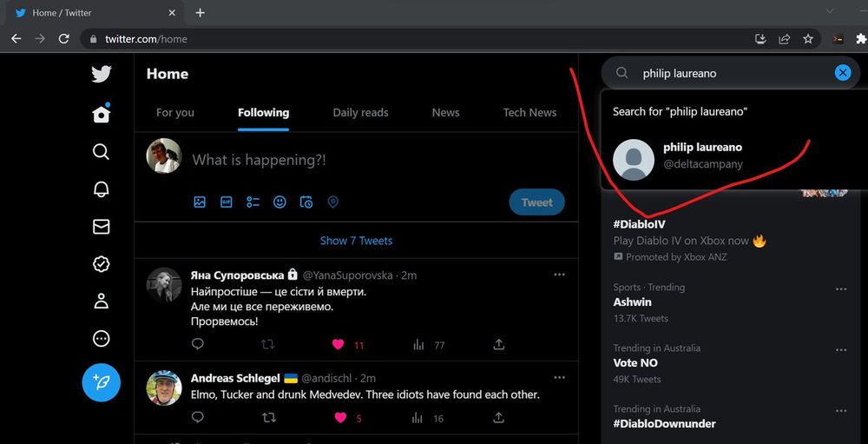Share page via browser share icon
This screenshot has height=444, width=868.
(x=785, y=39)
